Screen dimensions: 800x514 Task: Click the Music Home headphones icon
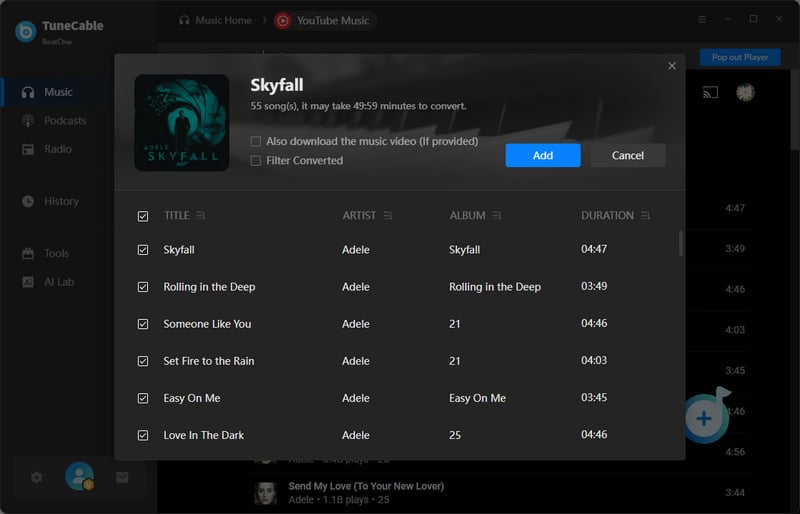pos(184,20)
